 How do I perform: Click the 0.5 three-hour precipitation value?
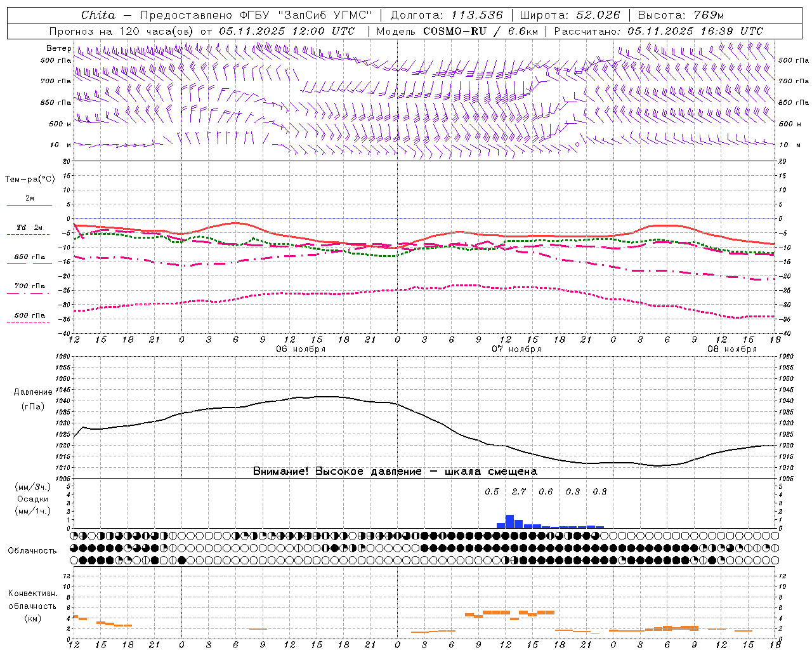click(x=492, y=491)
